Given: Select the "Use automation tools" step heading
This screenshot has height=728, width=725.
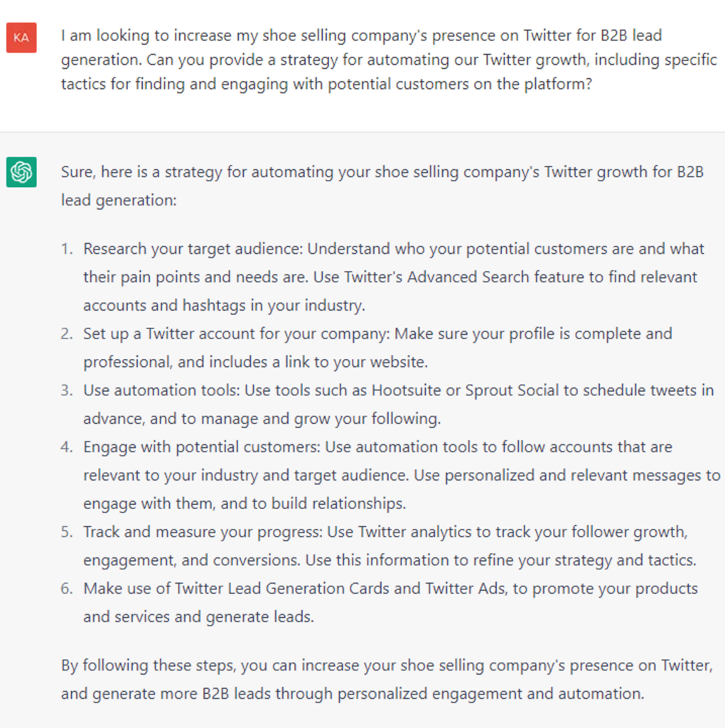Looking at the screenshot, I should click(x=161, y=390).
